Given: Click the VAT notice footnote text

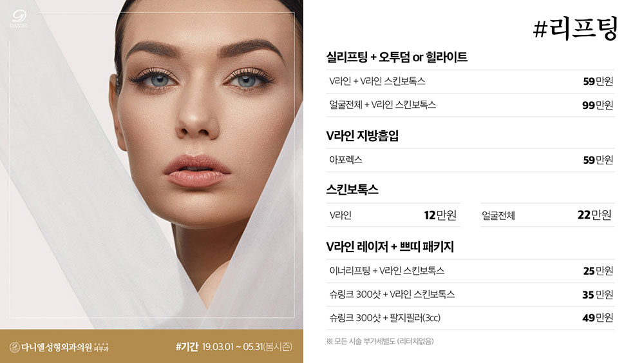Looking at the screenshot, I should 380,341.
